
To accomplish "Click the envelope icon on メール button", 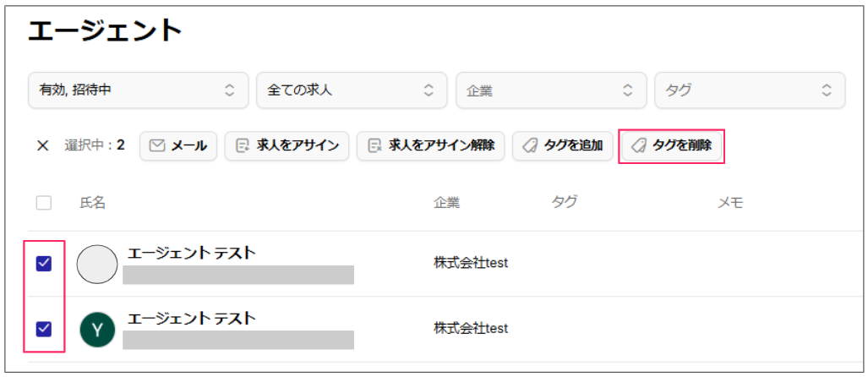I will tap(158, 145).
